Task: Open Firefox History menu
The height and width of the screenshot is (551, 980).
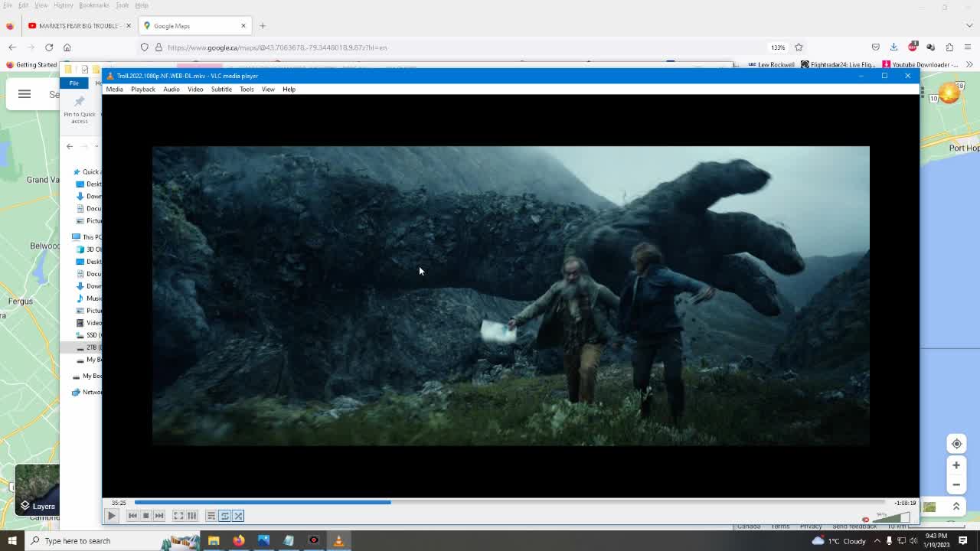Action: [64, 5]
